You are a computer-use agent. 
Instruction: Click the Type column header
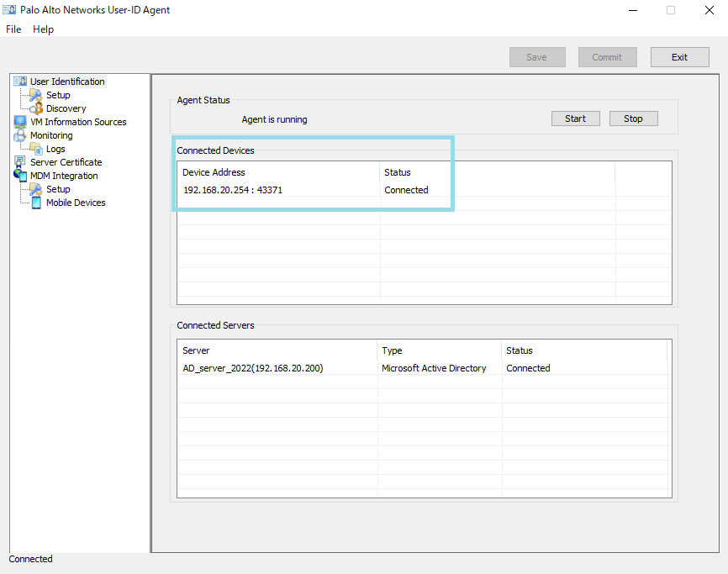[439, 350]
